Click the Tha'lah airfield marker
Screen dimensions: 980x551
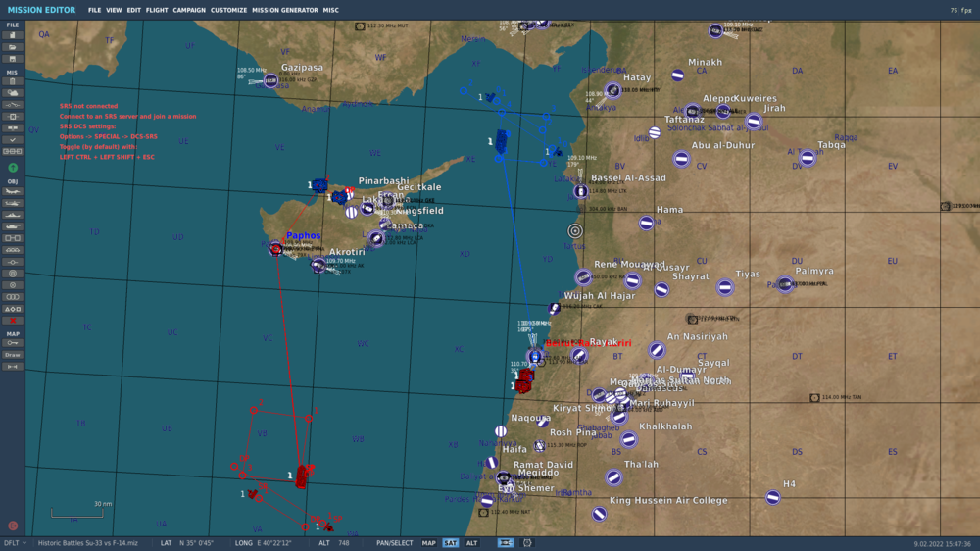(613, 477)
